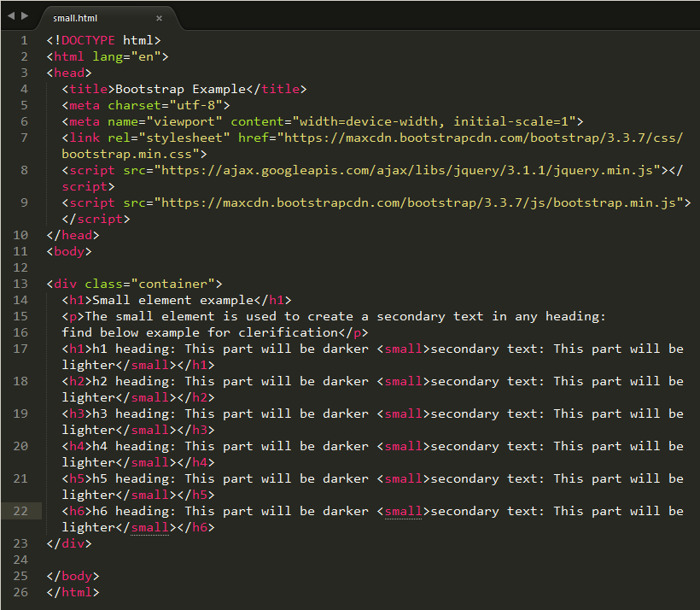Click line number 22 in gutter
The image size is (700, 610).
20,511
